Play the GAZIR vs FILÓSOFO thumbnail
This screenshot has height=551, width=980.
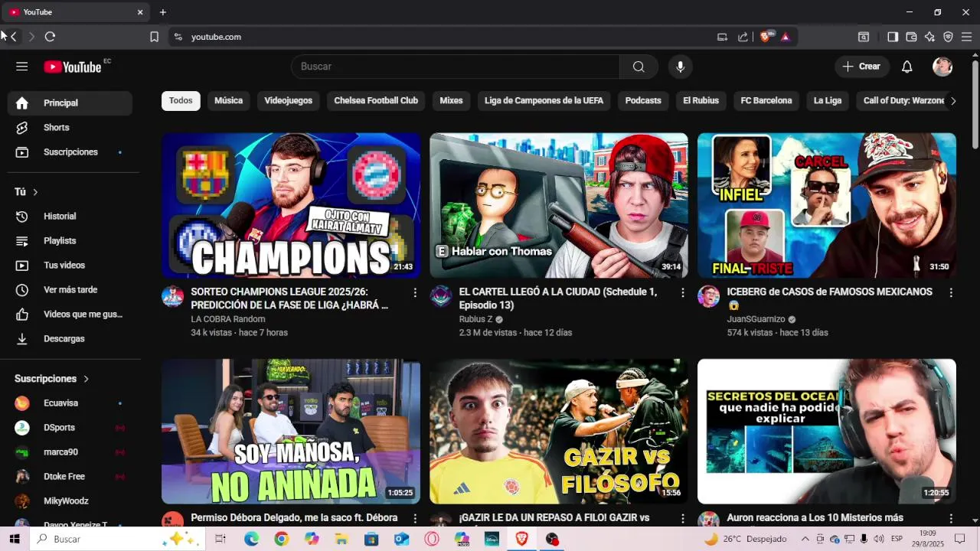coord(559,432)
